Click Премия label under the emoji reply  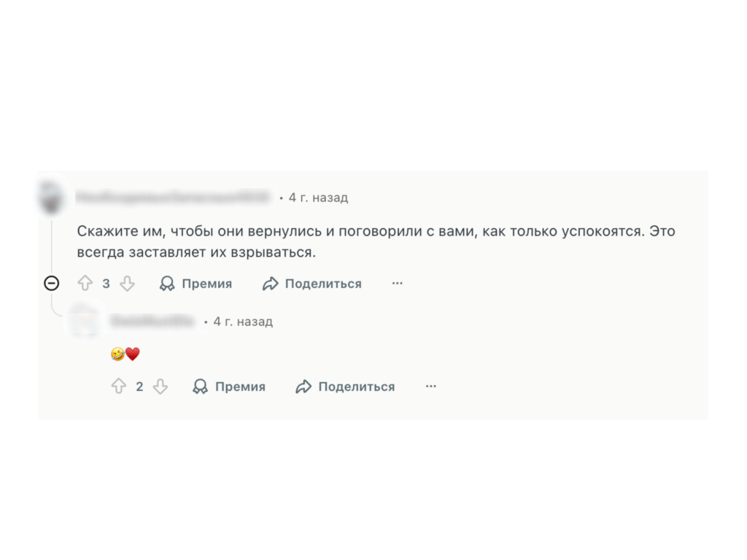240,386
